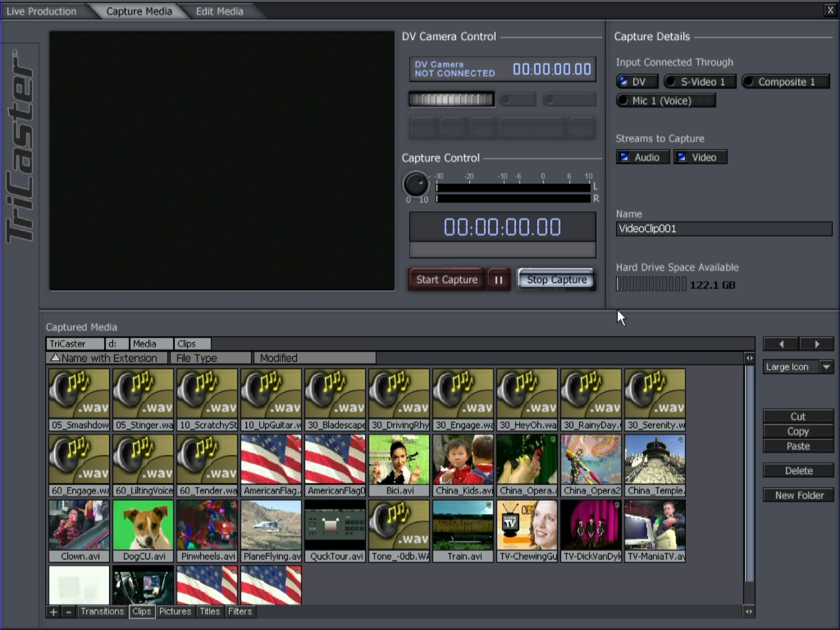The height and width of the screenshot is (630, 840).
Task: Select Bici.avi clip thumbnail
Action: click(399, 465)
